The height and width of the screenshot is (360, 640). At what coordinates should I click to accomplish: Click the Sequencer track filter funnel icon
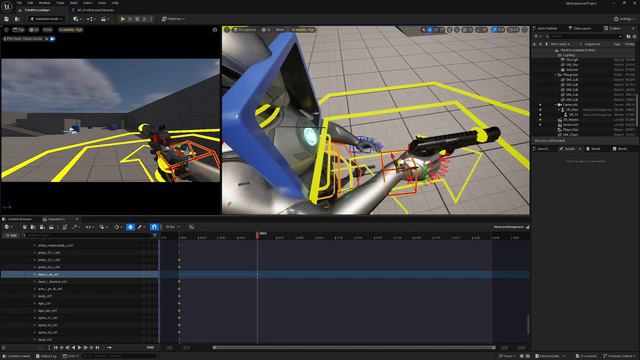tap(155, 236)
